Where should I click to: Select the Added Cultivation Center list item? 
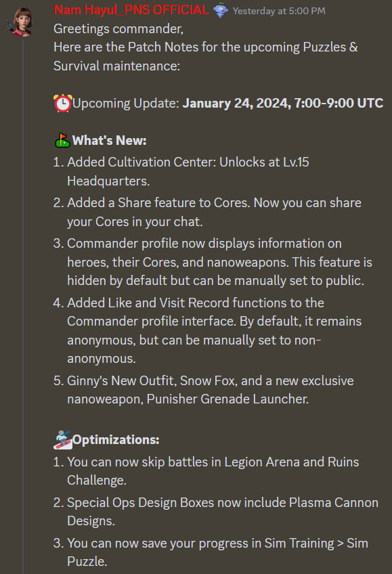[181, 171]
